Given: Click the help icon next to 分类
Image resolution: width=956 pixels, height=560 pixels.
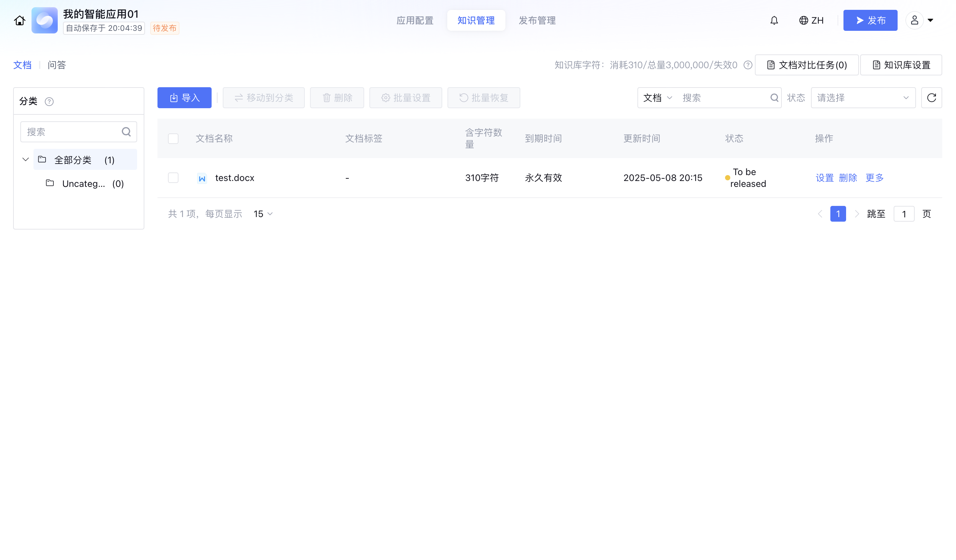Looking at the screenshot, I should [49, 102].
